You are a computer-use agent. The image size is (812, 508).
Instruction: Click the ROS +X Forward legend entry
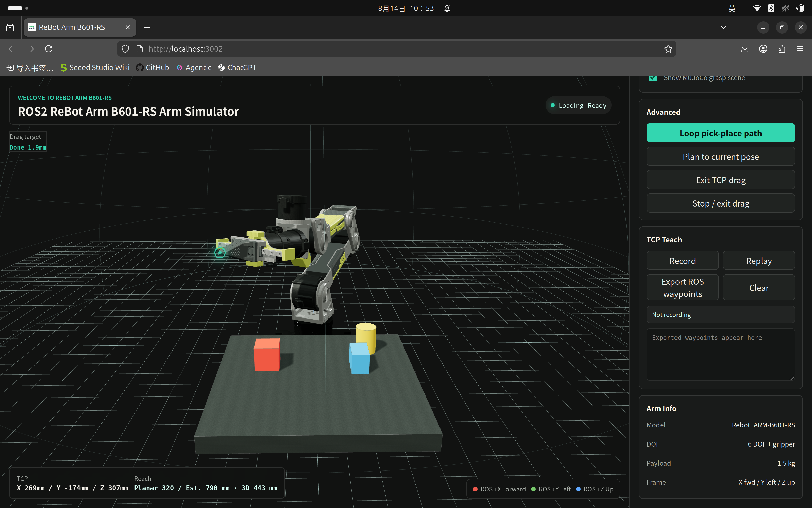[x=499, y=489]
